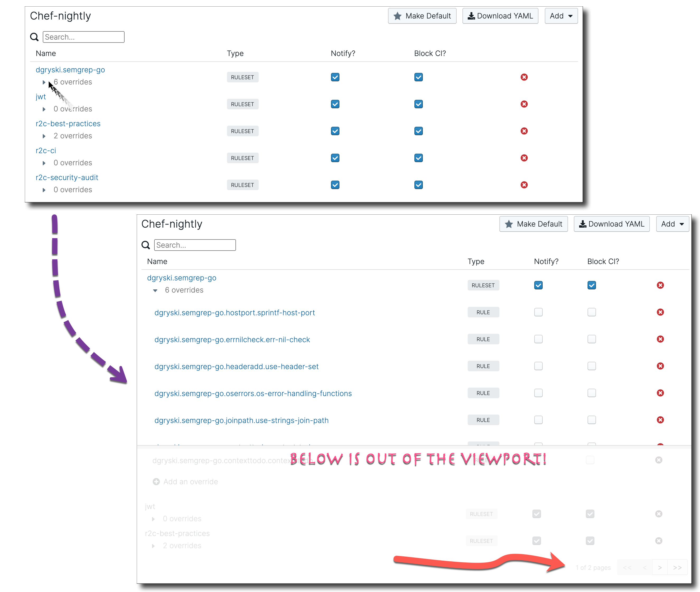The image size is (700, 592).
Task: Toggle Notify for jwt in the top panel
Action: 335,104
